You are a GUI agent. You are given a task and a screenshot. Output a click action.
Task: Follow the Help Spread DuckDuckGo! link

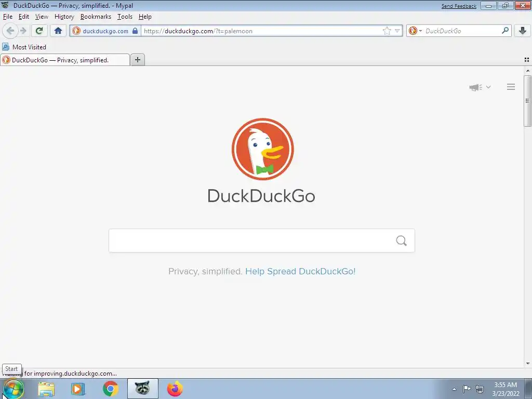tap(300, 271)
